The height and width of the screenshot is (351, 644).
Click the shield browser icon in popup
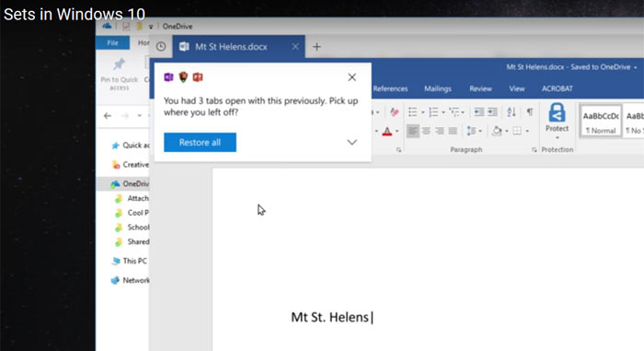(x=184, y=77)
